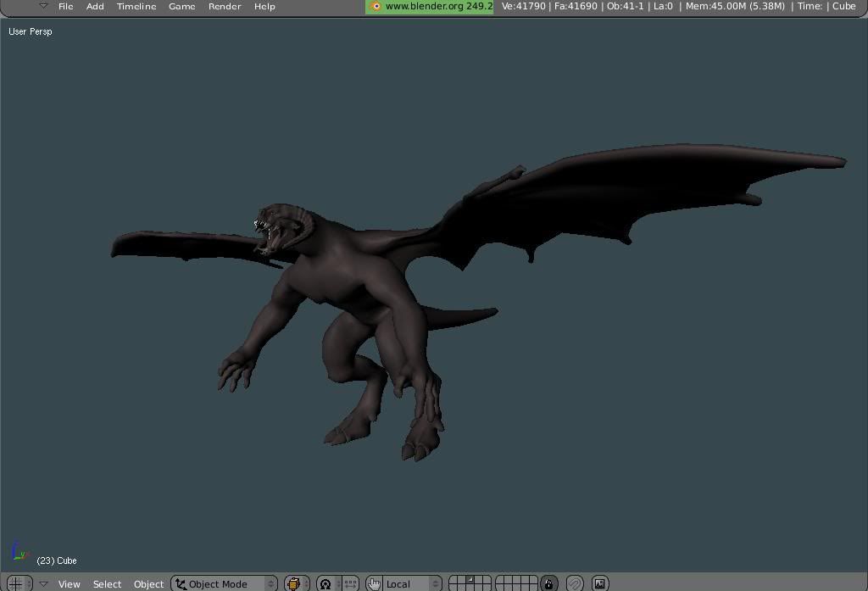Open the Timeline menu in the top bar

[136, 6]
